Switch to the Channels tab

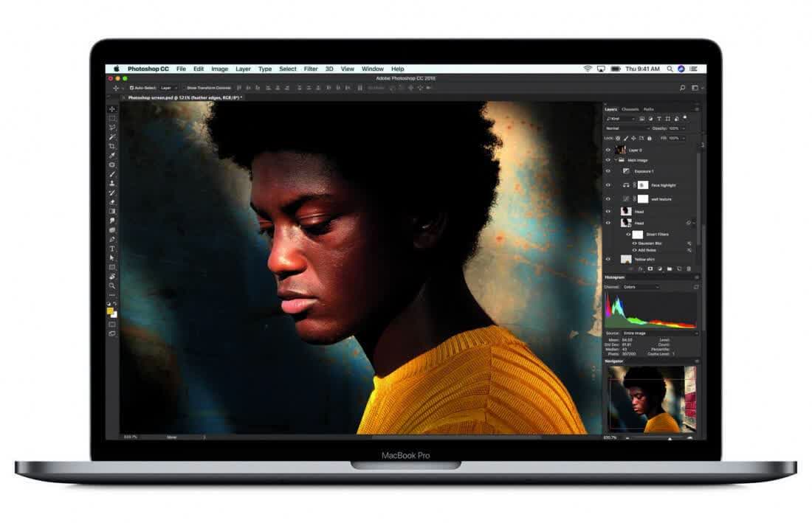tap(630, 109)
